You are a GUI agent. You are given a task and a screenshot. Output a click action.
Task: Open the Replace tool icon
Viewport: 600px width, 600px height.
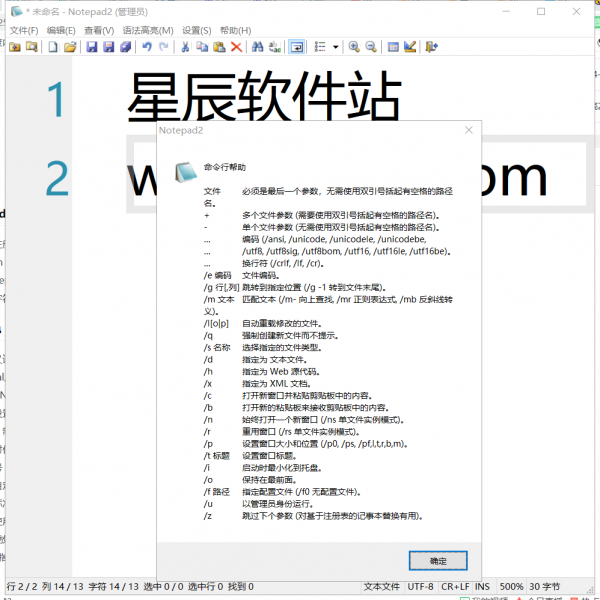[x=275, y=47]
